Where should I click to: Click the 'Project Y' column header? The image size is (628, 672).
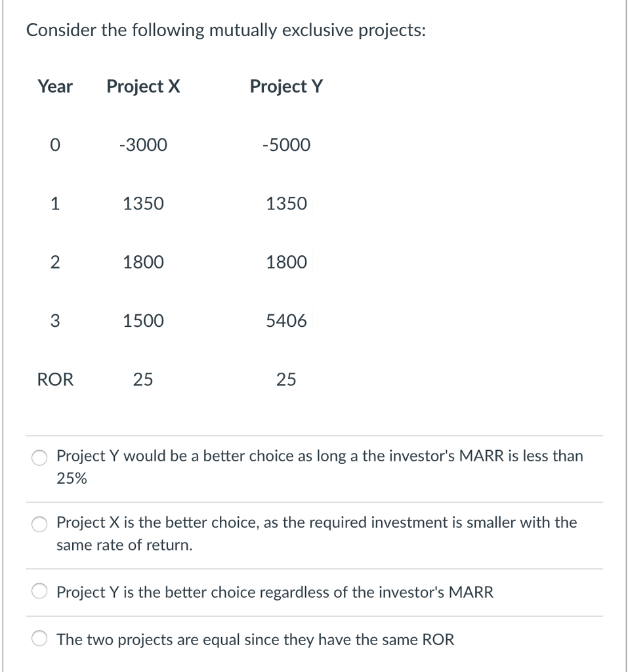point(285,86)
